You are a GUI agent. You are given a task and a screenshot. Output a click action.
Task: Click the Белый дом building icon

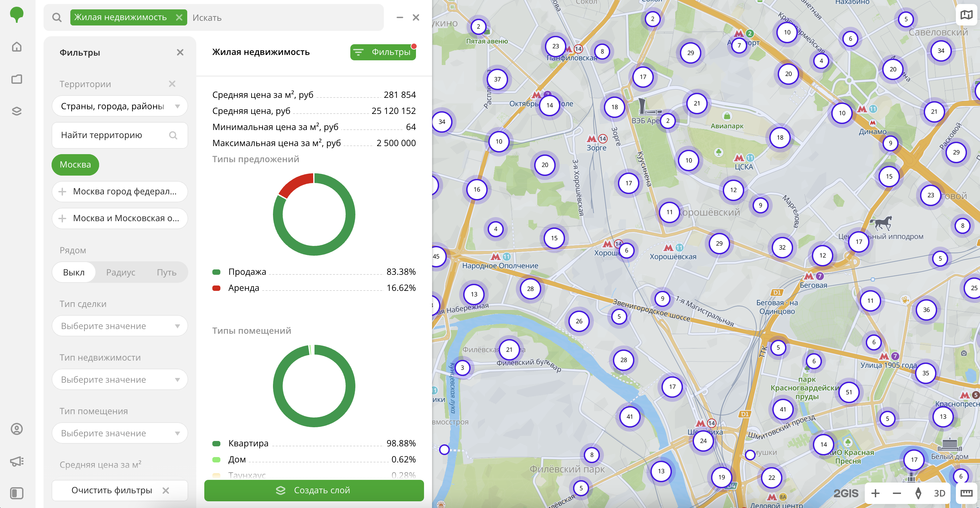coord(949,444)
